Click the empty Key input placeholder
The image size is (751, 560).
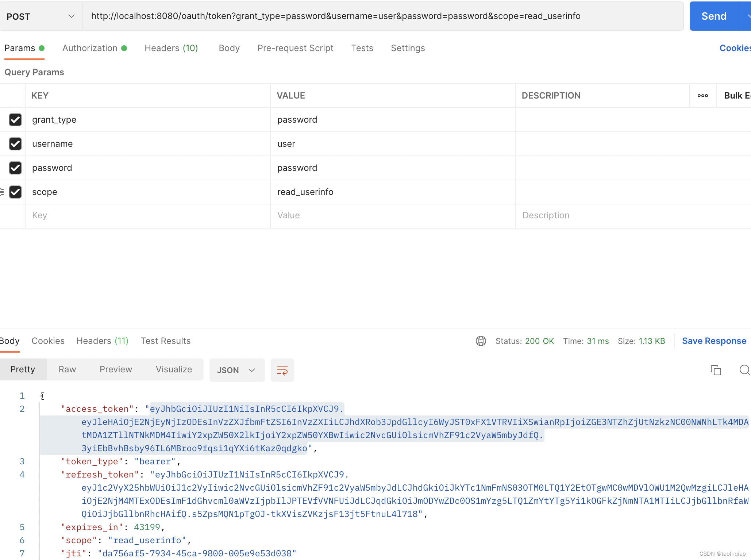[147, 215]
